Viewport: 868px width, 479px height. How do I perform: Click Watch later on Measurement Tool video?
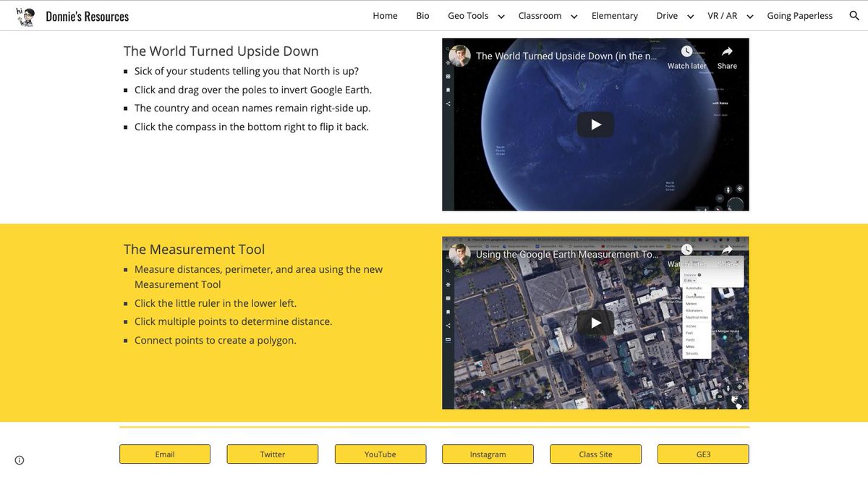(x=686, y=255)
